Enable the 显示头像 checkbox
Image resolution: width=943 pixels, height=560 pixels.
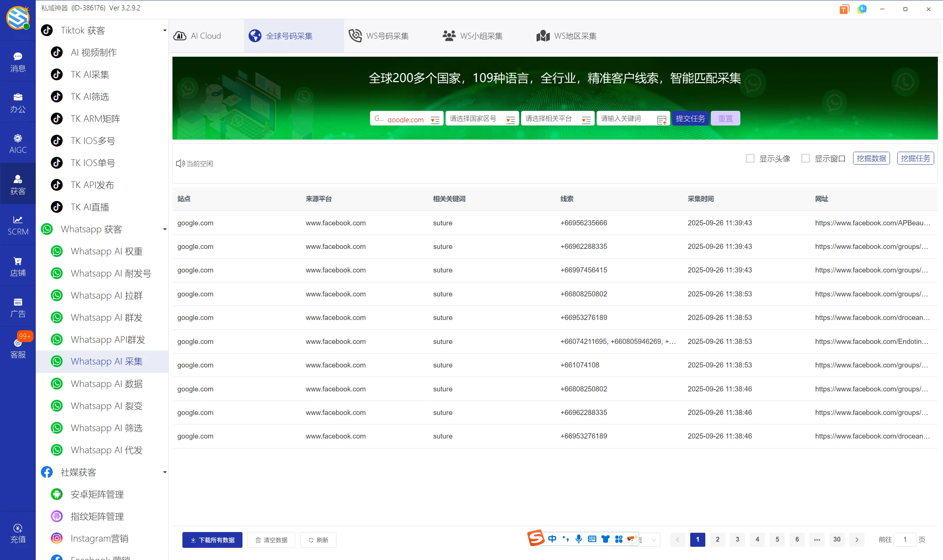(x=750, y=158)
